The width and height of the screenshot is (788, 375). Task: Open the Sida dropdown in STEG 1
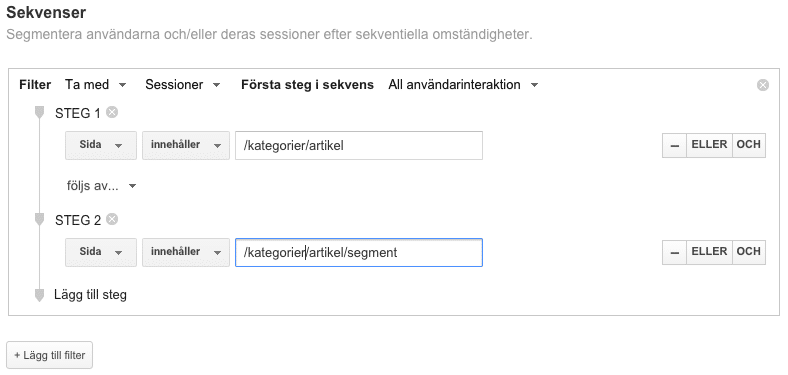tap(101, 145)
